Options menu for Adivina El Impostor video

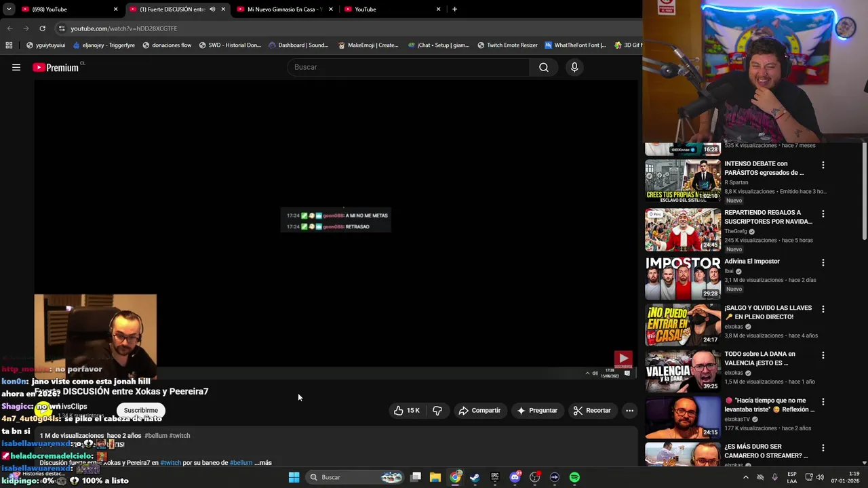[x=823, y=262]
